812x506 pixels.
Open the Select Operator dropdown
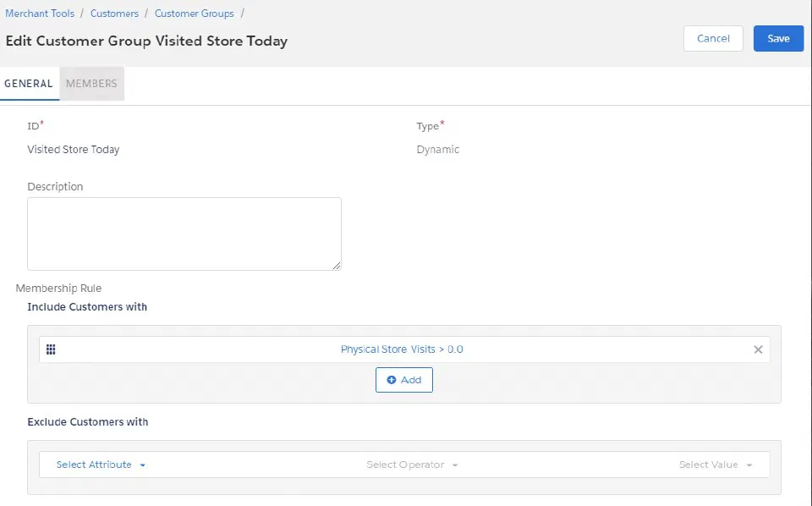point(412,465)
